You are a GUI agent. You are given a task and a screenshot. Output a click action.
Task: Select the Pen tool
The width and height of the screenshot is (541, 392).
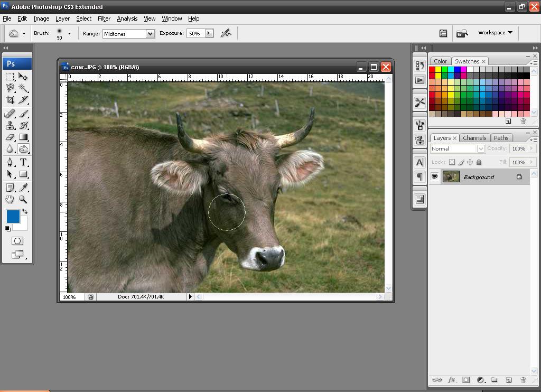[x=10, y=162]
